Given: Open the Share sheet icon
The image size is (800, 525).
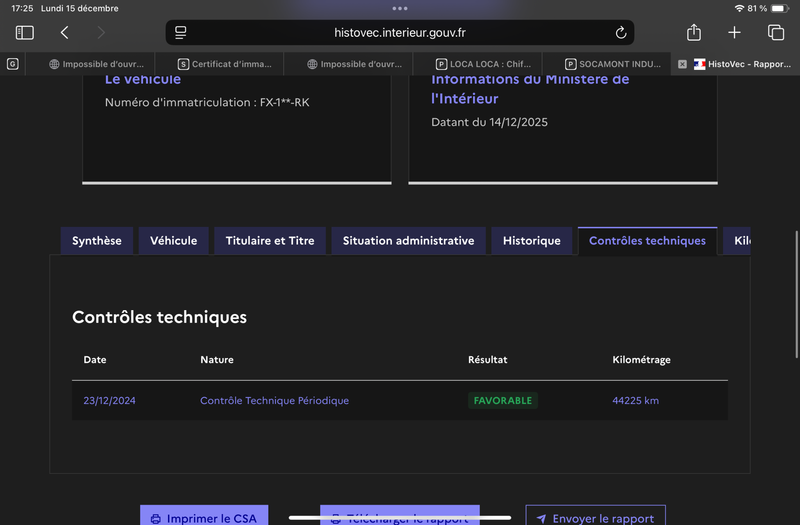Looking at the screenshot, I should point(694,33).
